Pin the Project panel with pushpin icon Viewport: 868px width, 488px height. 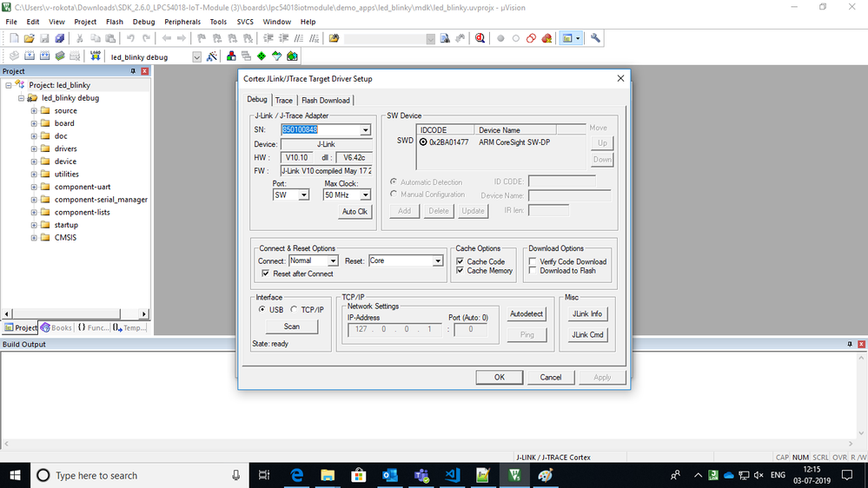click(133, 71)
